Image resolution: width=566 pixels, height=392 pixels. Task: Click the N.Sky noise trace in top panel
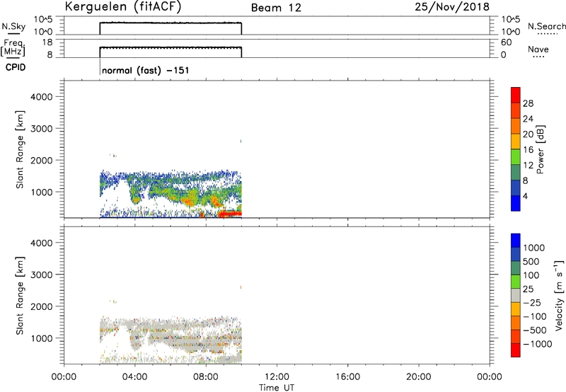click(171, 23)
